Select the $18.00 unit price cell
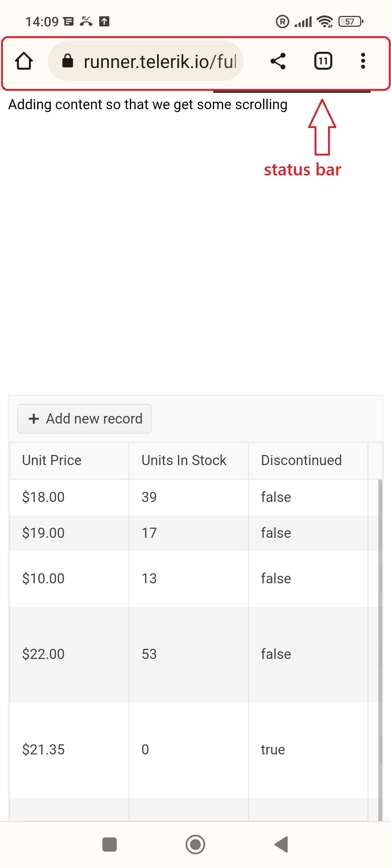Image resolution: width=391 pixels, height=868 pixels. [x=43, y=497]
